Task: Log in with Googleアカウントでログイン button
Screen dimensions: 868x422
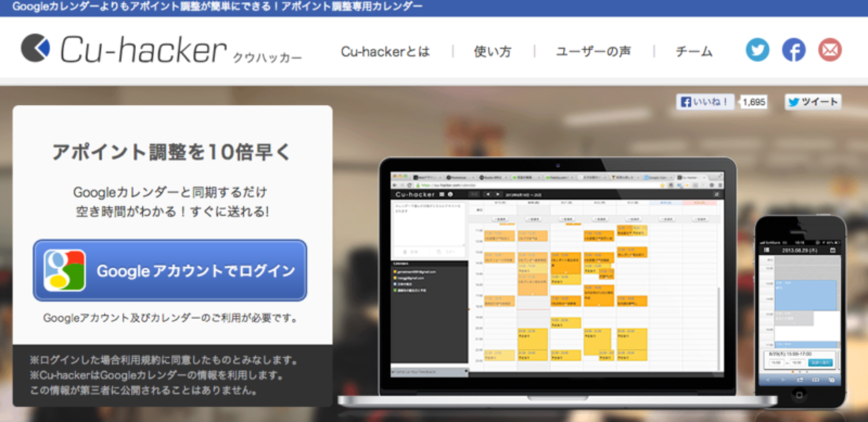Action: tap(170, 270)
